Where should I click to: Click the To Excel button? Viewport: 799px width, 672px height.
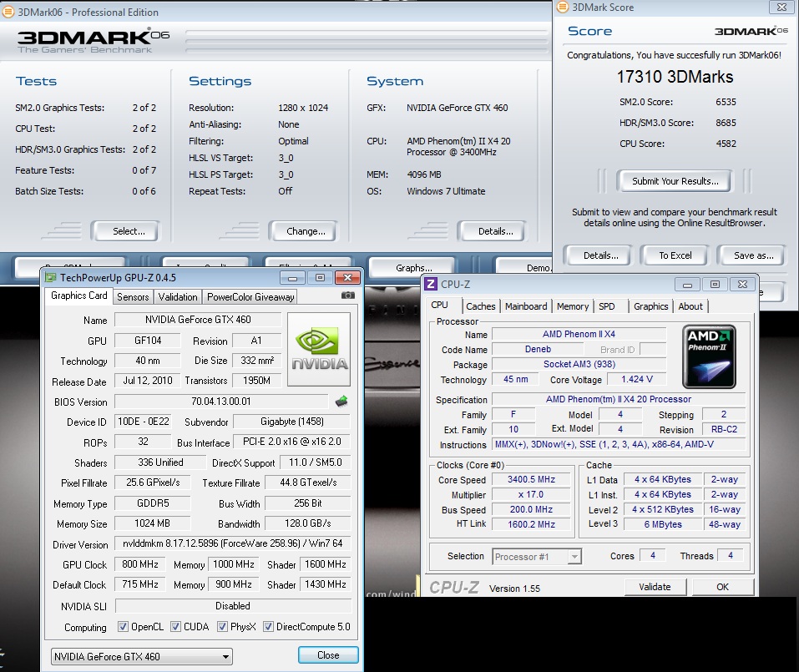pos(675,255)
